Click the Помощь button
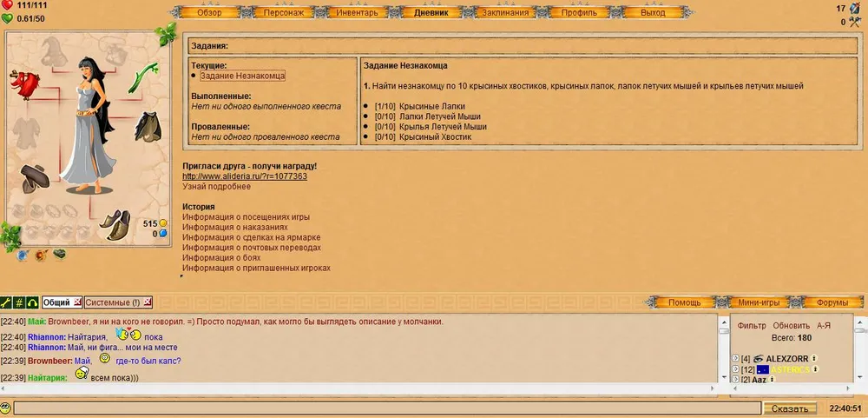The height and width of the screenshot is (418, 868). pos(684,302)
